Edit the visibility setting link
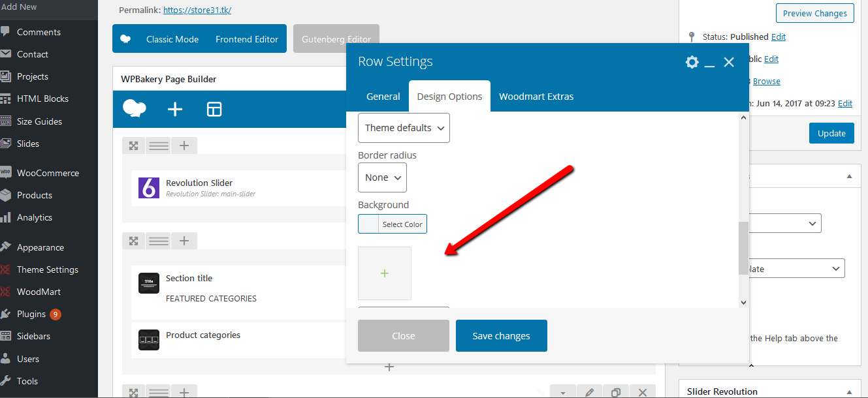The width and height of the screenshot is (868, 398). (x=771, y=59)
